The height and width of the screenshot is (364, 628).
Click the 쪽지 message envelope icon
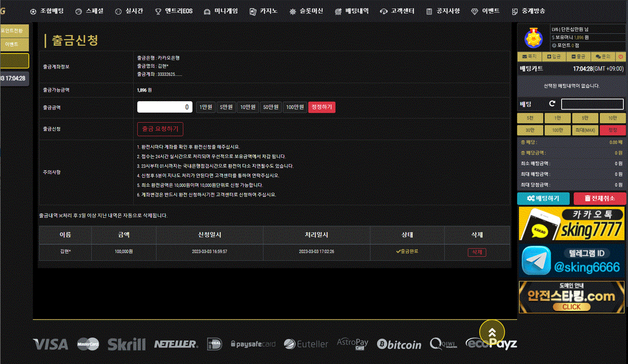(525, 57)
